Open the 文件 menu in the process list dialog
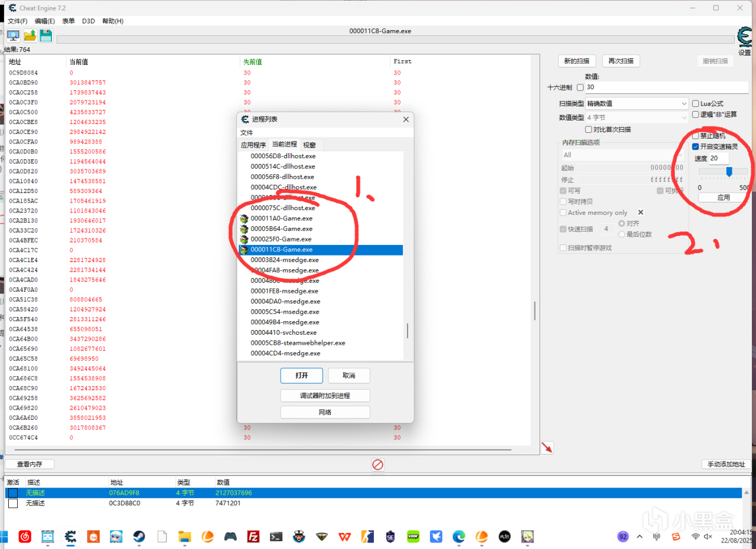The height and width of the screenshot is (549, 756). click(x=246, y=133)
